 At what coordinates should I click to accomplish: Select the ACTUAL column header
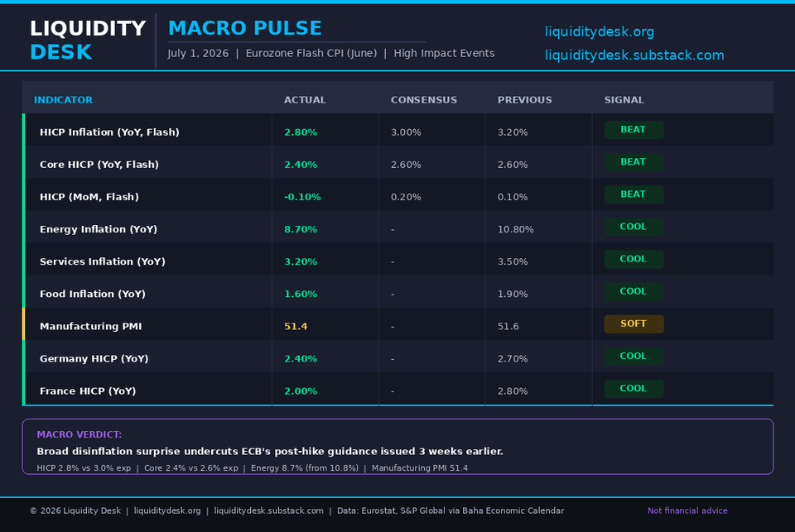[305, 100]
